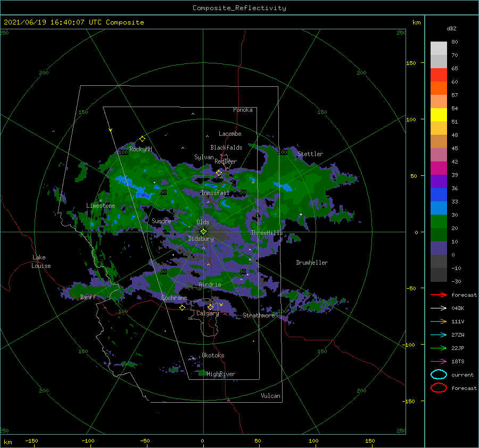
Task: Click the Stettler city label
Action: (x=310, y=154)
